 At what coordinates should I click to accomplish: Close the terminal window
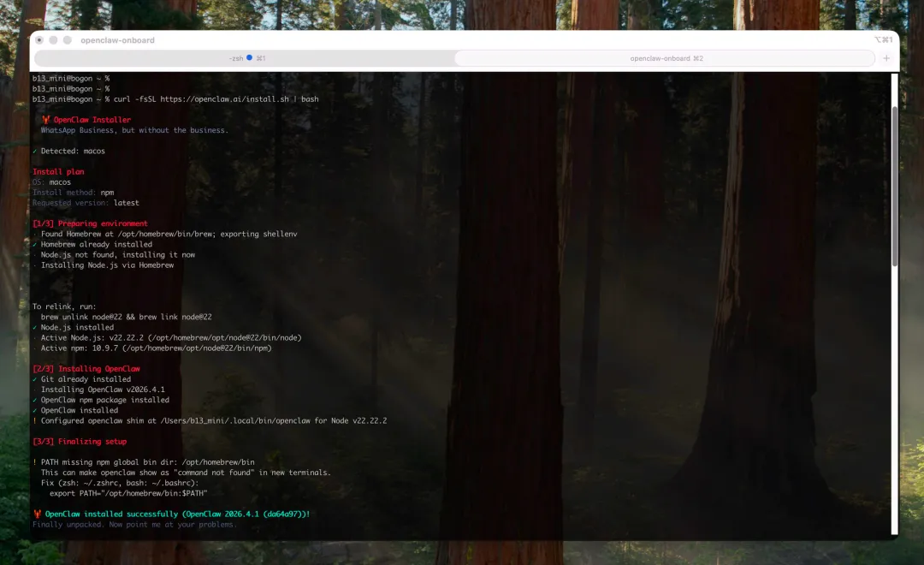38,40
